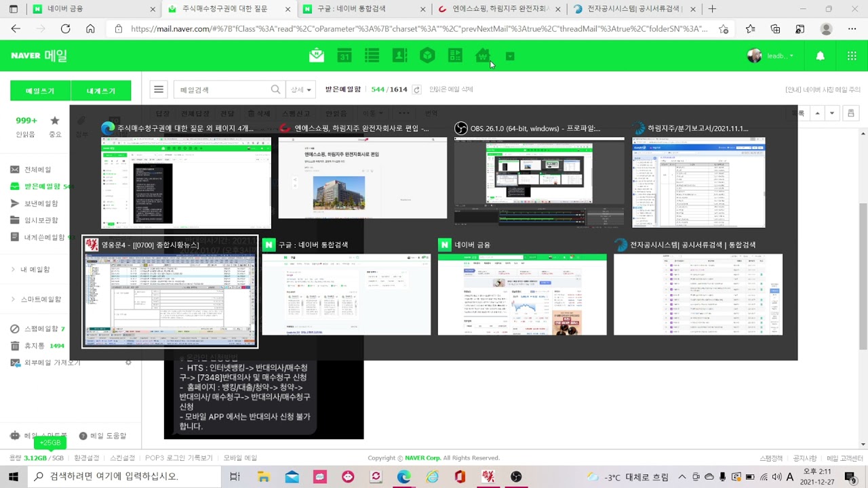Select 스팸메일함 folder
Viewport: 868px width, 488px height.
point(41,329)
